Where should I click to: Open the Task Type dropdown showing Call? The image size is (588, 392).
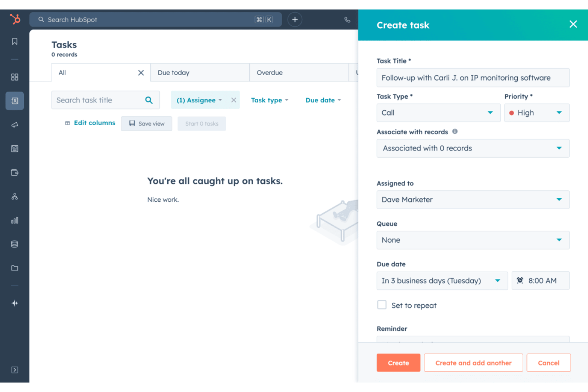point(438,113)
